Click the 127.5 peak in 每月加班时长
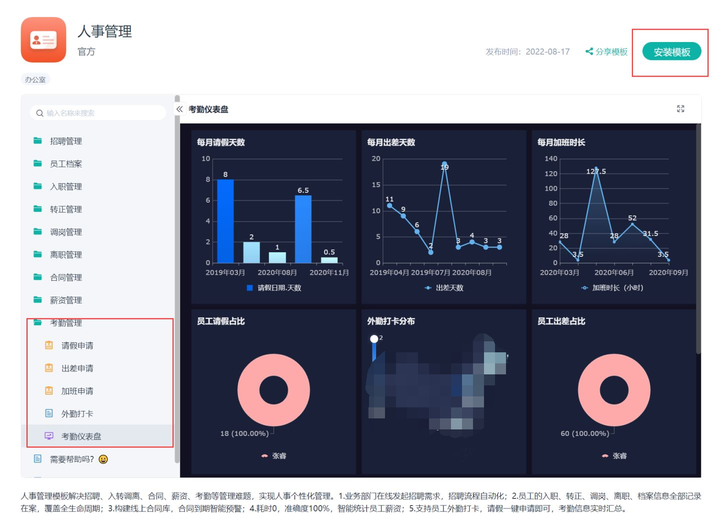This screenshot has height=520, width=720. click(x=596, y=169)
